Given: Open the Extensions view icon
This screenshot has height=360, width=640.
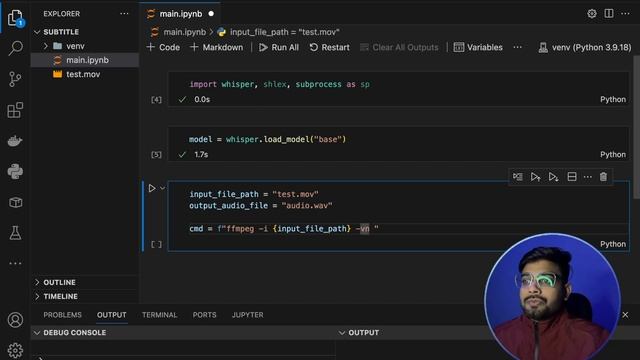Looking at the screenshot, I should coord(15,110).
